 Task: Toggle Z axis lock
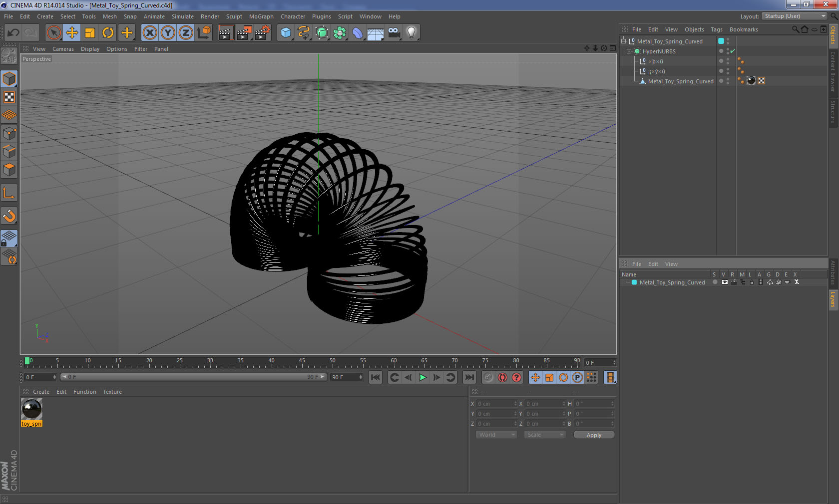(186, 33)
